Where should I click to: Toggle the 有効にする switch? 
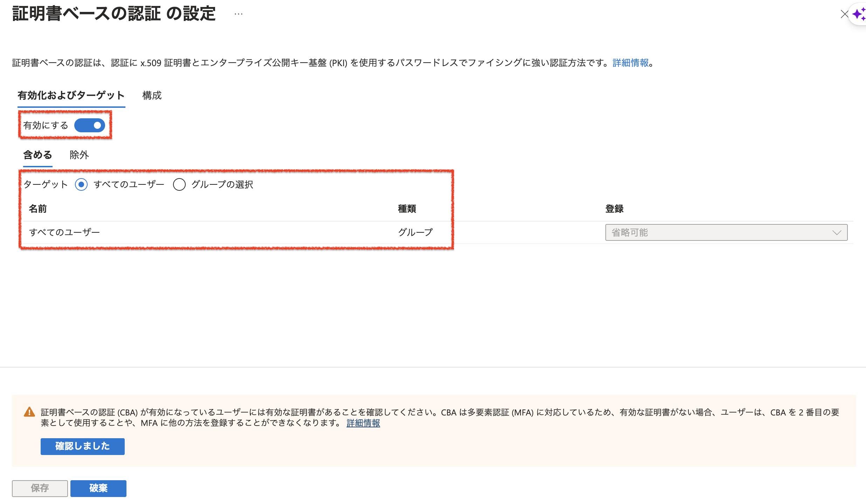[90, 125]
